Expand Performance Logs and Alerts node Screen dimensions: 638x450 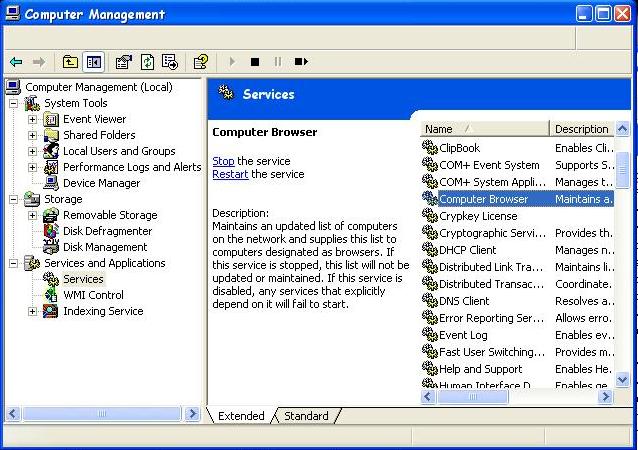click(32, 167)
